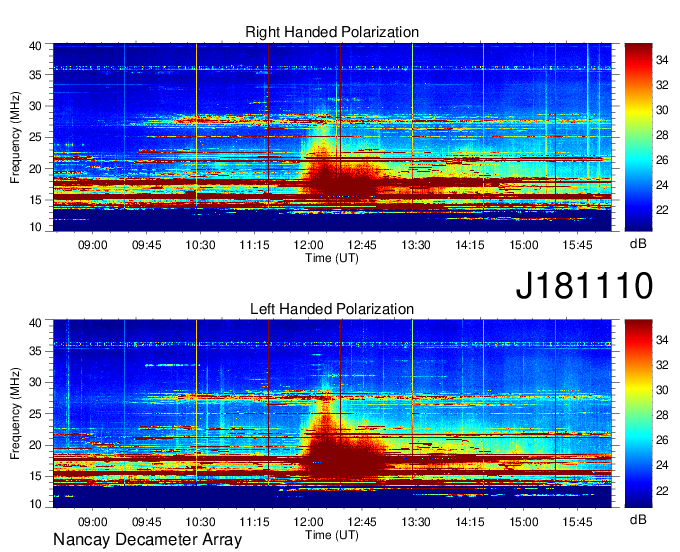
Task: Click the 30 MHz tick of Left Handed plot
Action: (35, 382)
